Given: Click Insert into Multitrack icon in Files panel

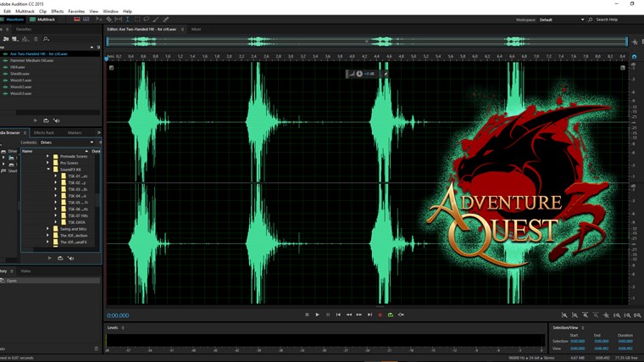Looking at the screenshot, I should [x=25, y=39].
